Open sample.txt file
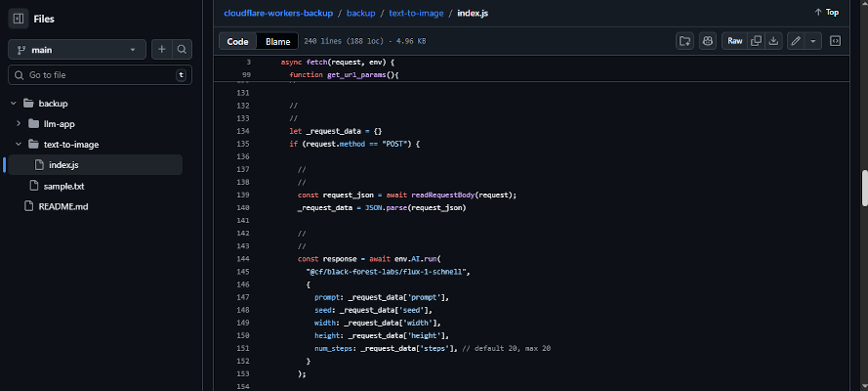 [x=63, y=186]
